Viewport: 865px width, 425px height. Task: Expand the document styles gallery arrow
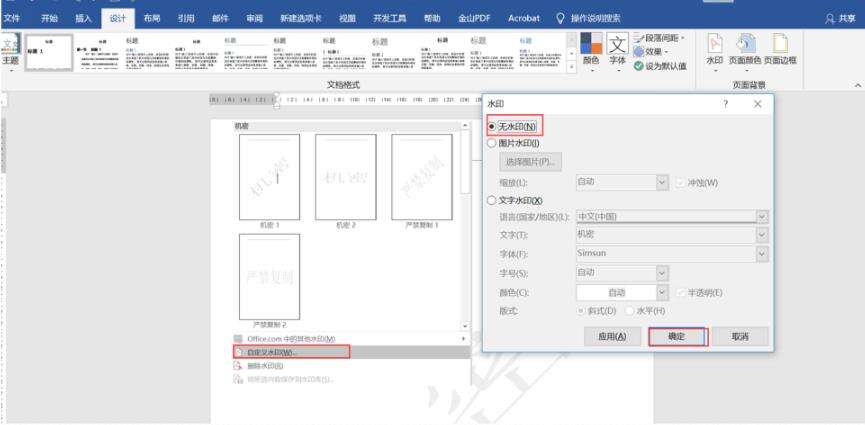click(572, 67)
